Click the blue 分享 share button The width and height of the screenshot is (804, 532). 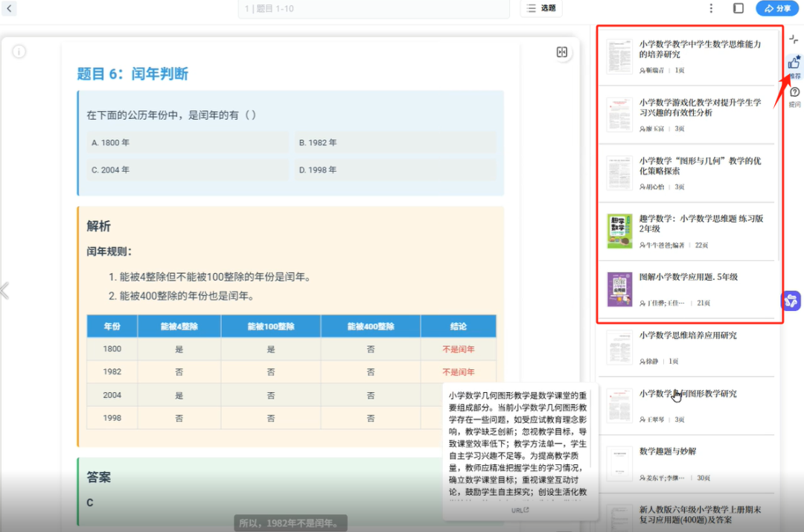coord(776,8)
